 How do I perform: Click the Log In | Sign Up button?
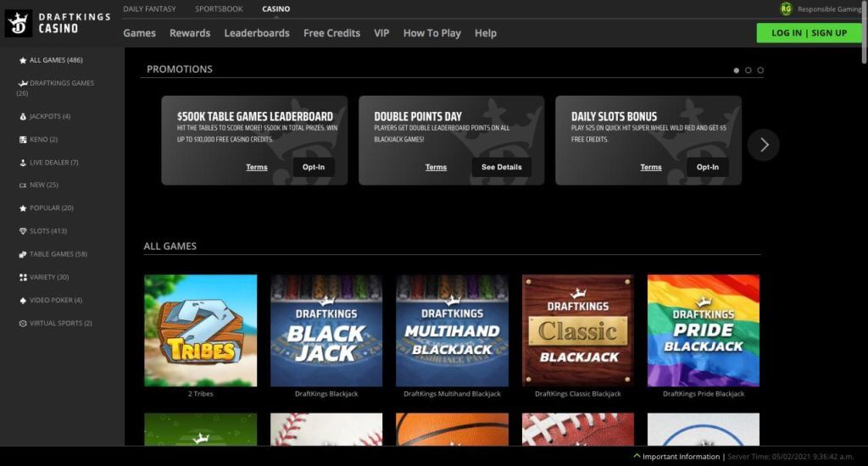pyautogui.click(x=809, y=33)
